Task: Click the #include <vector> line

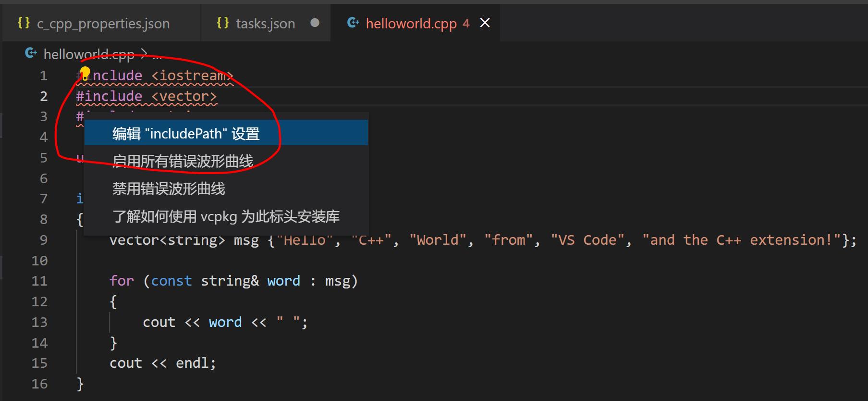Action: pos(147,96)
